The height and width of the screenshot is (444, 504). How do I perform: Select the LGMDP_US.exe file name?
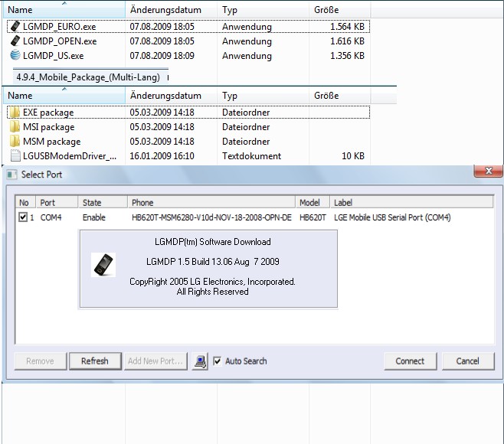pyautogui.click(x=54, y=56)
